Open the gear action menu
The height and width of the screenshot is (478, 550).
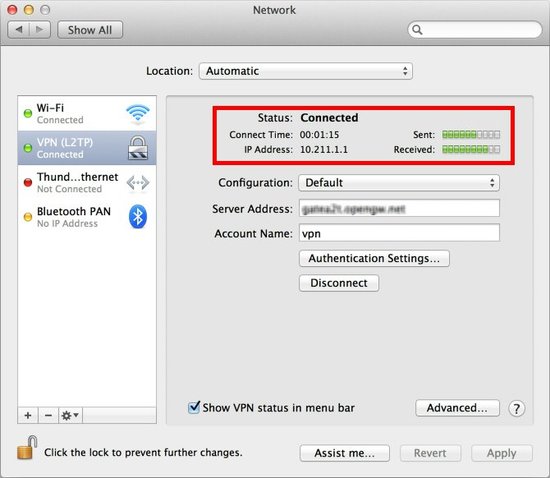(70, 416)
